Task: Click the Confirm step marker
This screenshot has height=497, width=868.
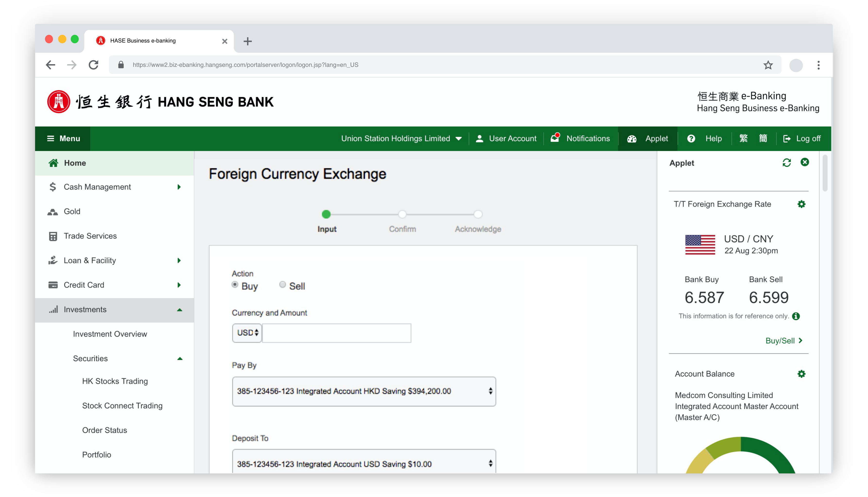Action: coord(402,214)
